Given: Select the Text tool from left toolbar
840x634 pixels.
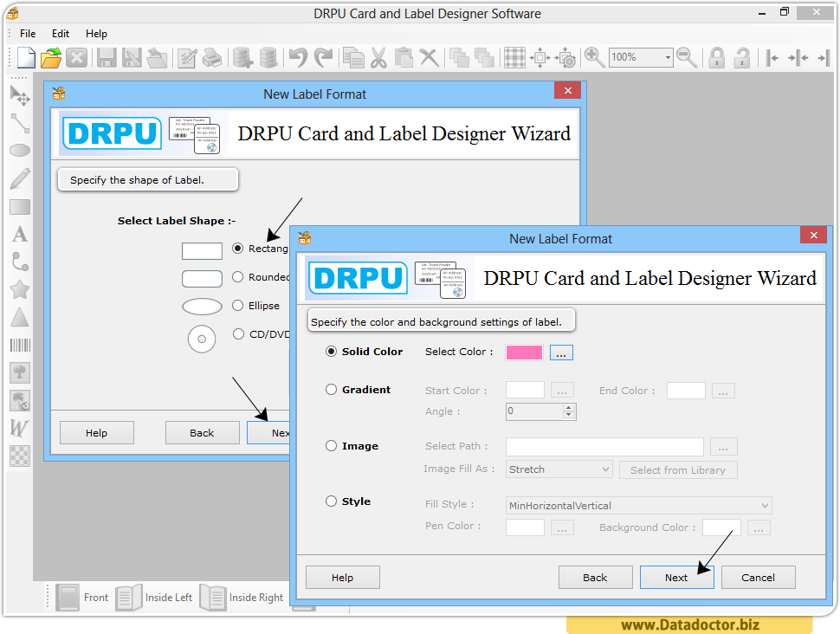Looking at the screenshot, I should tap(19, 234).
